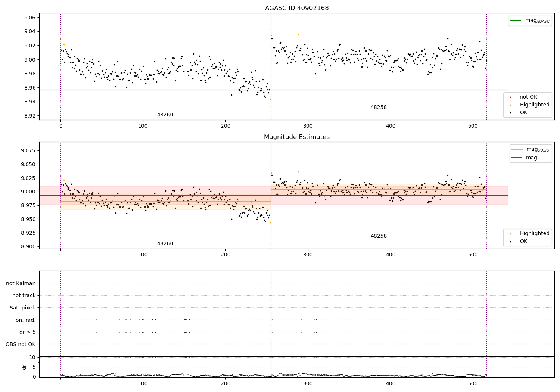Click the 'dr' axis label of the bottom plot
This screenshot has width=560, height=392.
tap(24, 367)
